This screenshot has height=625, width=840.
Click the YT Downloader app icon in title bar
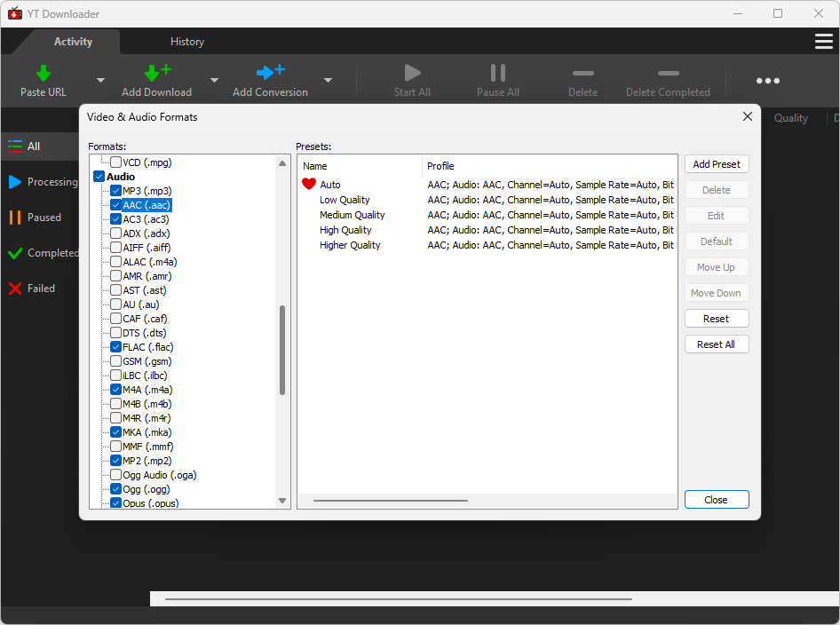click(15, 13)
